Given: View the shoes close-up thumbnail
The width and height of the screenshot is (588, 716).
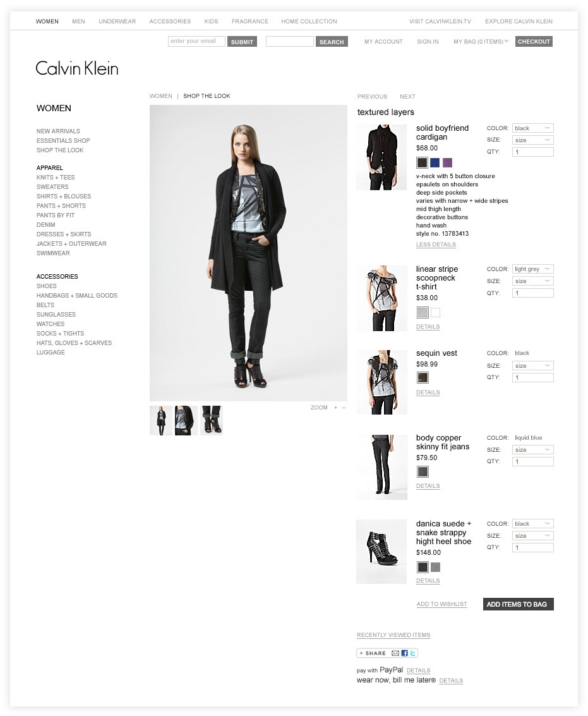Looking at the screenshot, I should click(x=212, y=420).
